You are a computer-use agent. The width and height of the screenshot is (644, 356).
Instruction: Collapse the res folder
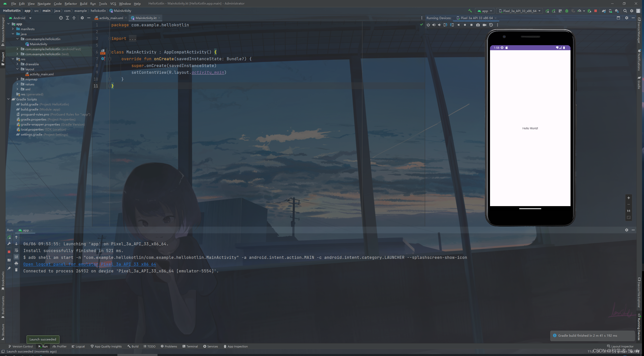coord(13,59)
